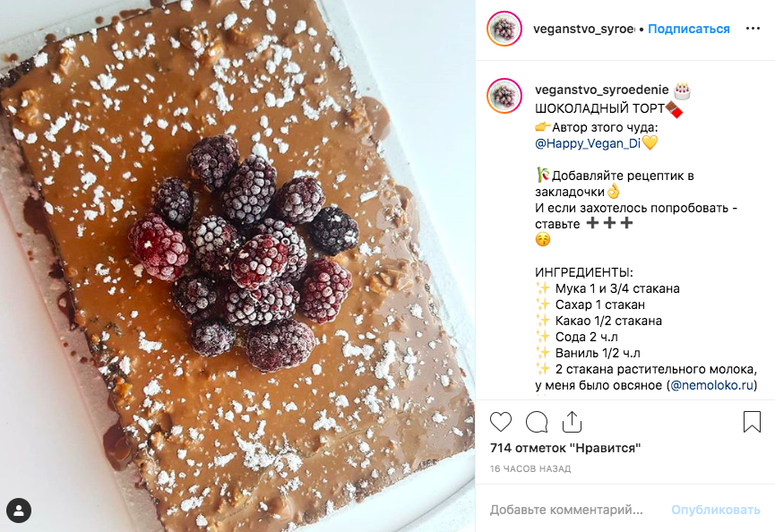Screen dimensions: 775x532
Task: Click the Опубликовать post comment button
Action: click(715, 510)
